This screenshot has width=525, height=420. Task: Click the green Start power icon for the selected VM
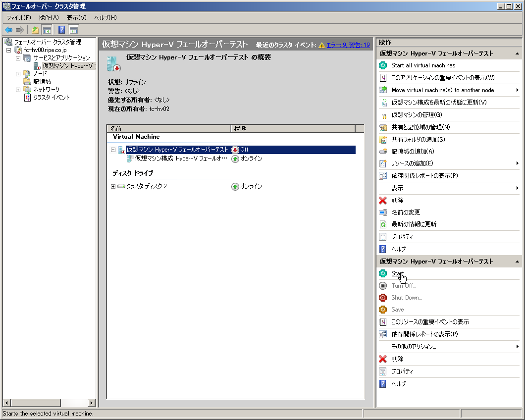[x=383, y=273]
